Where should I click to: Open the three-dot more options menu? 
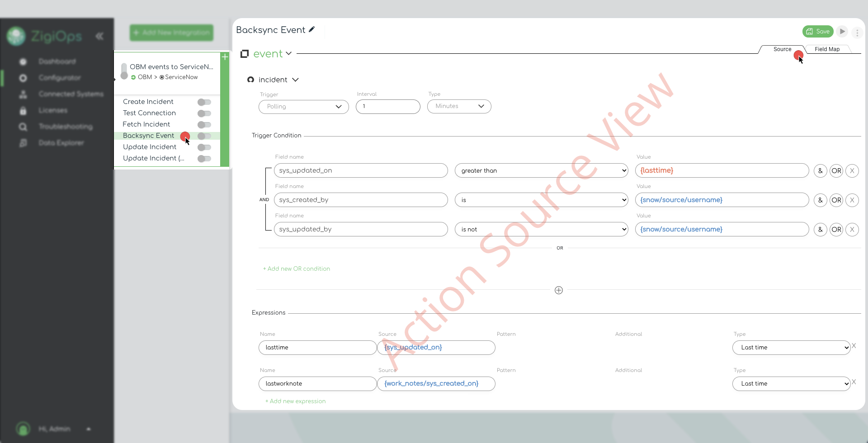coord(857,33)
